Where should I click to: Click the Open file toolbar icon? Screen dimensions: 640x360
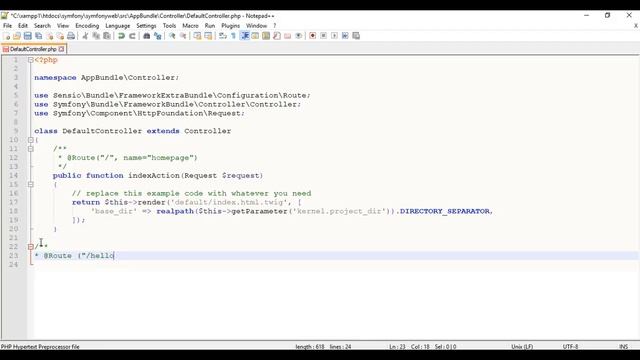pos(17,36)
